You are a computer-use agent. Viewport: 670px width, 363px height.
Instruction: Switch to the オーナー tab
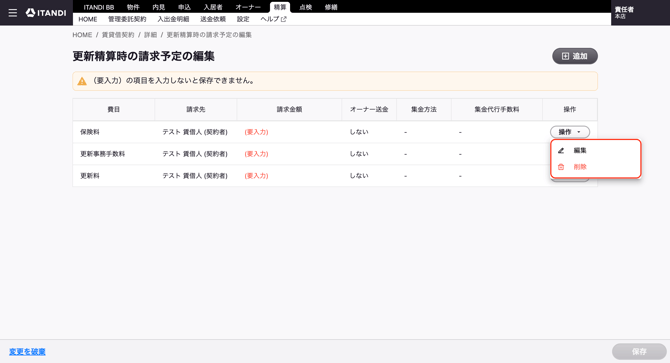pos(248,7)
